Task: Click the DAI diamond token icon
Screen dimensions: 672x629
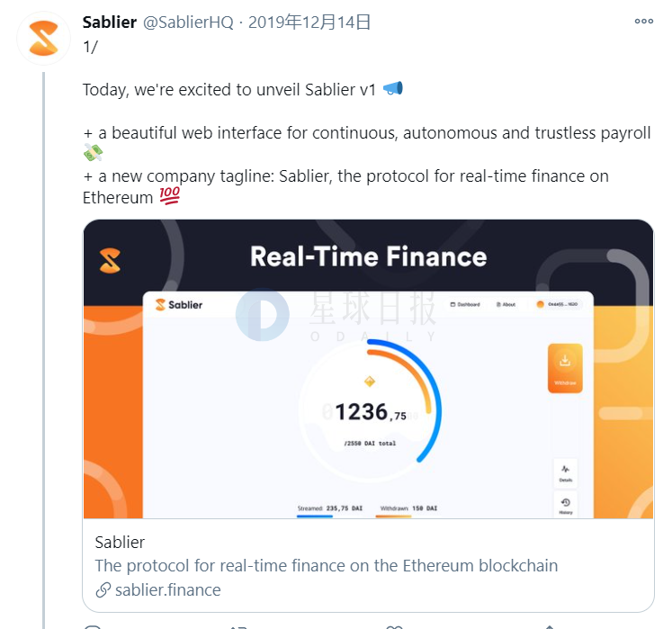Action: click(370, 382)
